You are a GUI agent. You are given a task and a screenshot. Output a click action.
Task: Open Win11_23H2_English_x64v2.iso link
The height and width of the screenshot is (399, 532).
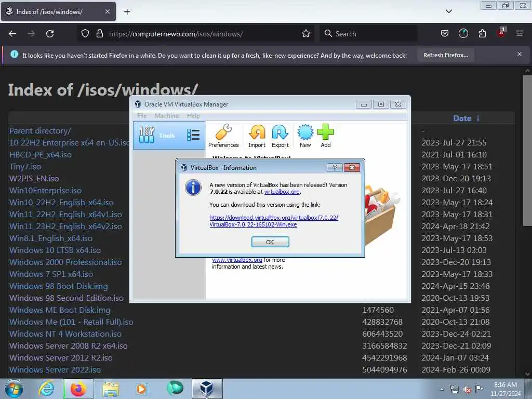(x=65, y=227)
